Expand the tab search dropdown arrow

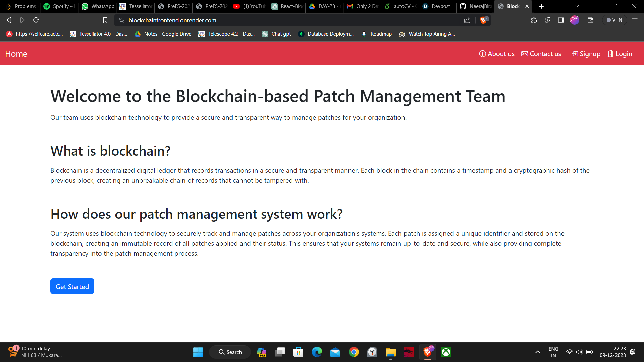coord(577,6)
